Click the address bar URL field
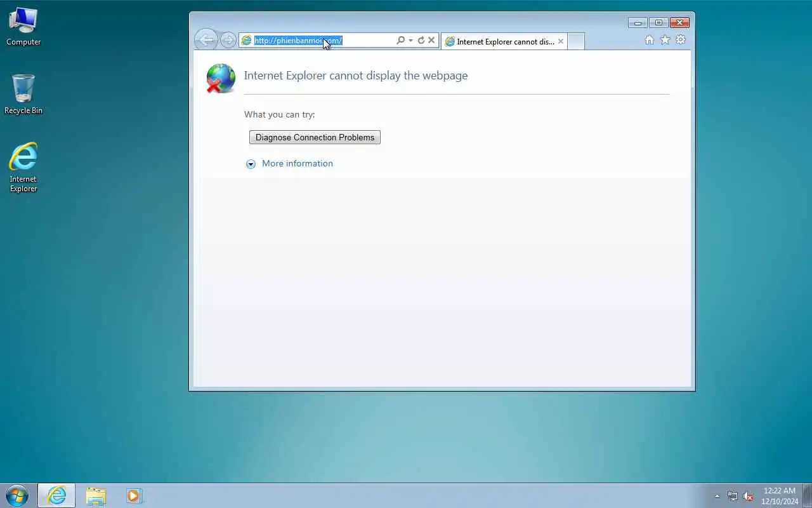This screenshot has height=508, width=812. (323, 40)
